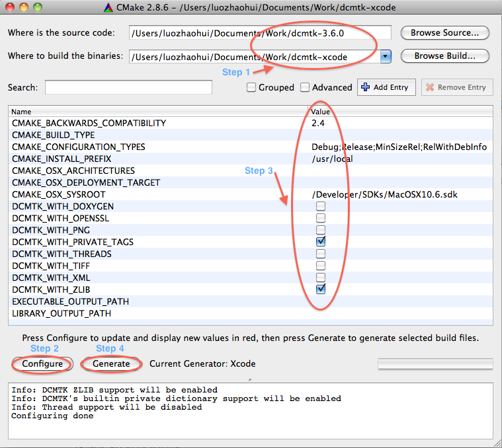This screenshot has width=502, height=448.
Task: Click Browse Source button
Action: pos(444,33)
